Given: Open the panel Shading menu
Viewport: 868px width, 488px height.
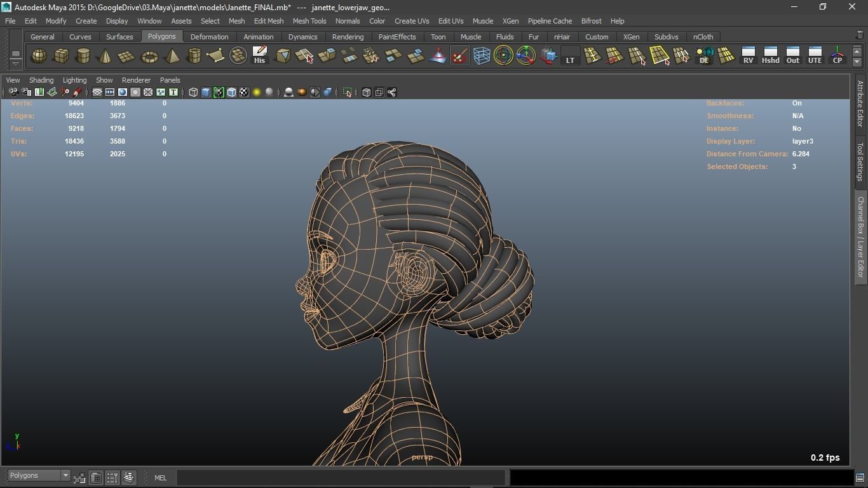Looking at the screenshot, I should coord(41,80).
